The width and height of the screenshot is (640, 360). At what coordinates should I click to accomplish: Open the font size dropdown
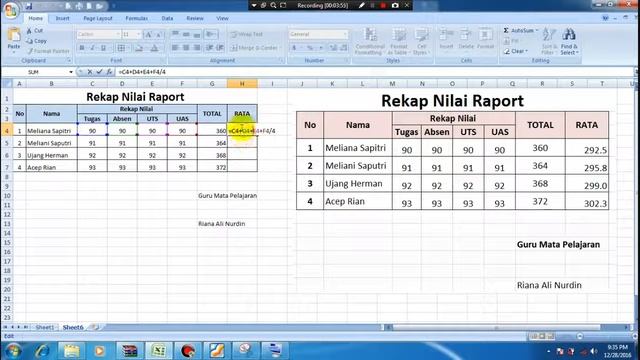click(138, 34)
